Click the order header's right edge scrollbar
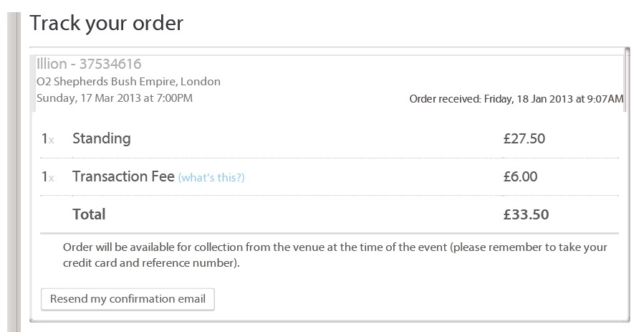 [x=627, y=80]
